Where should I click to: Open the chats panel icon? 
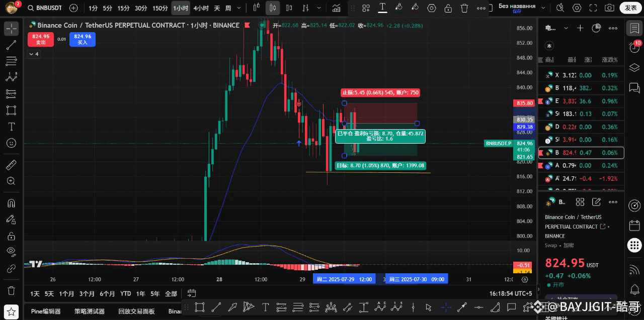pos(634,87)
